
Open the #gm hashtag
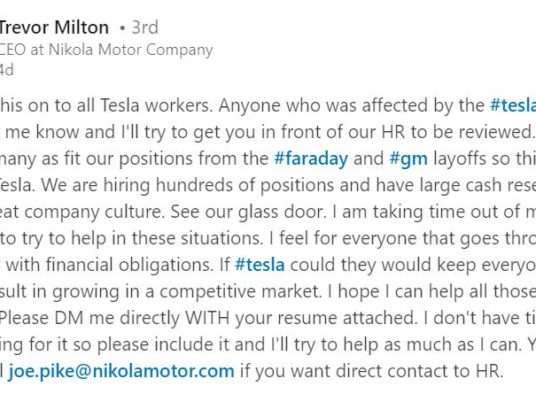coord(408,159)
